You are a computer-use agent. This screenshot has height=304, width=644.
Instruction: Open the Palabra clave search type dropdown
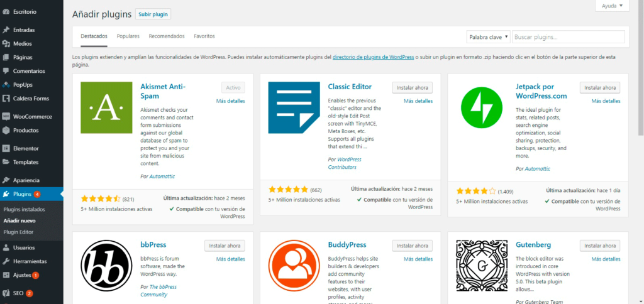488,37
